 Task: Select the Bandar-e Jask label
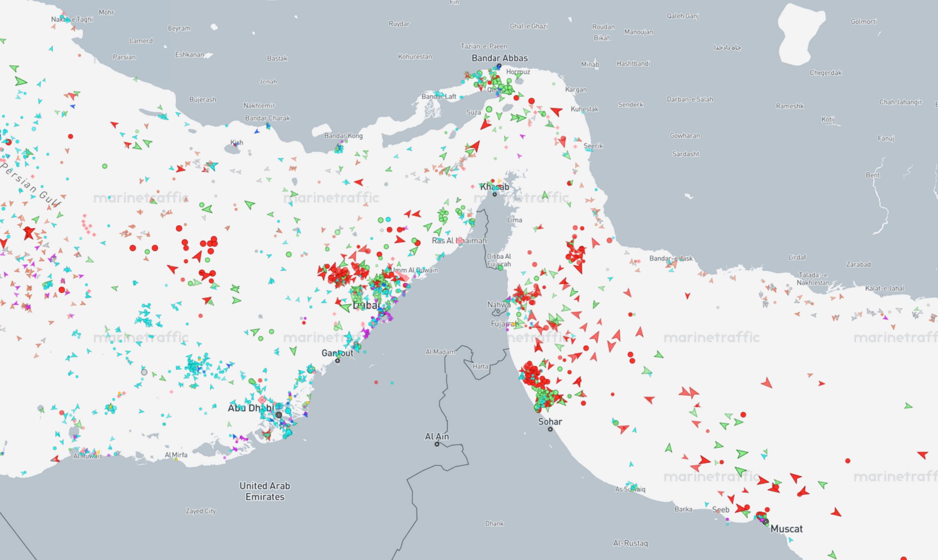[671, 259]
